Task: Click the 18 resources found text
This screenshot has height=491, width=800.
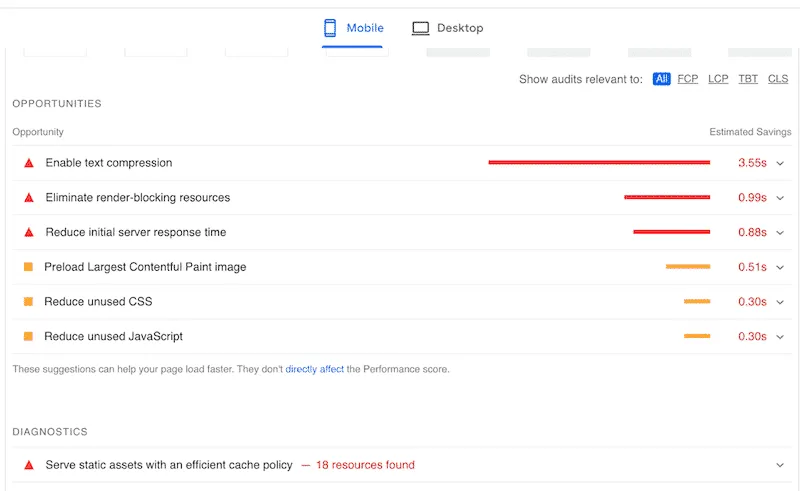Action: coord(365,465)
